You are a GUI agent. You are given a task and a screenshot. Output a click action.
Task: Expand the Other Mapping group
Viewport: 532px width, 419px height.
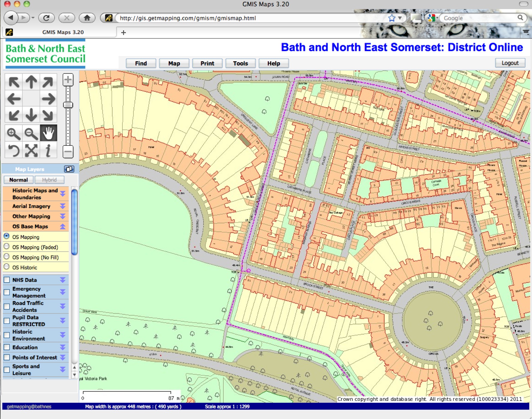tap(63, 216)
